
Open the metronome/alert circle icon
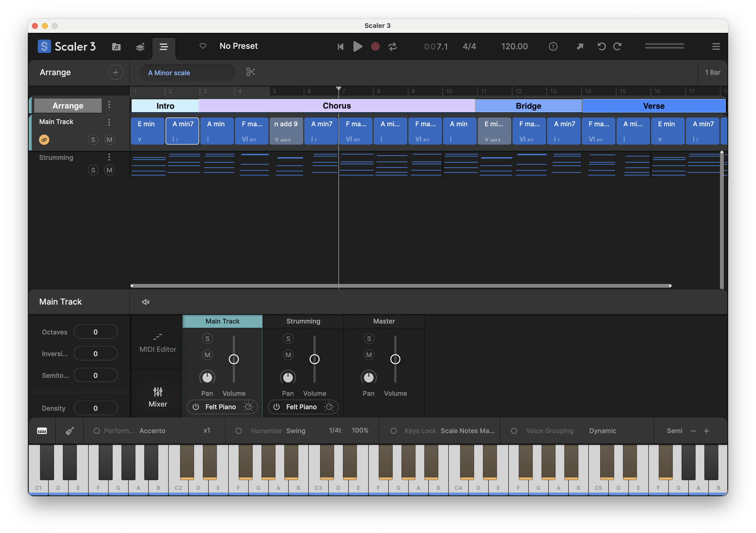[x=553, y=46]
